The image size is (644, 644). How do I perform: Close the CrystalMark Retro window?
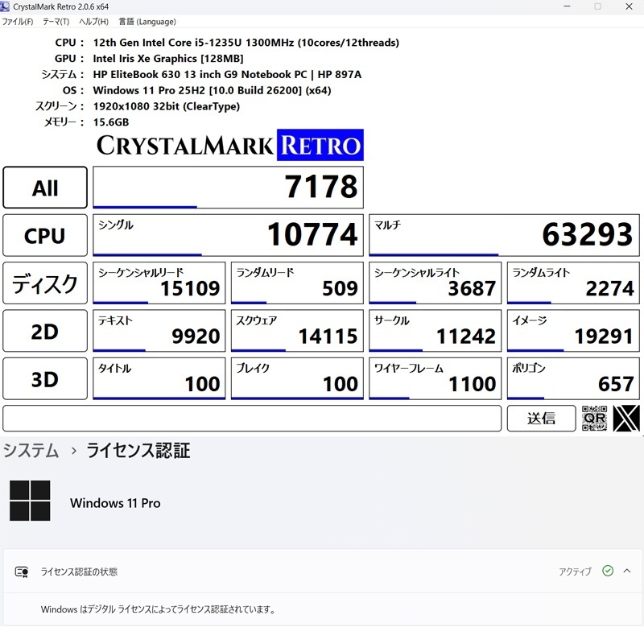tap(629, 6)
